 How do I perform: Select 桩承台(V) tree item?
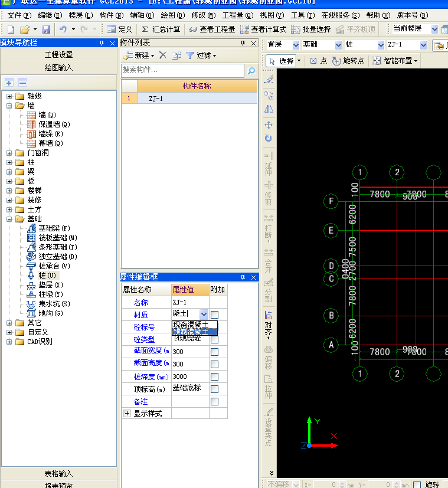(x=54, y=266)
